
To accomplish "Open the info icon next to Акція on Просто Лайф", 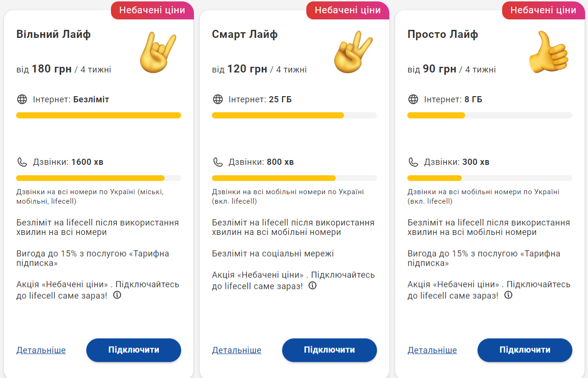I will pos(508,295).
